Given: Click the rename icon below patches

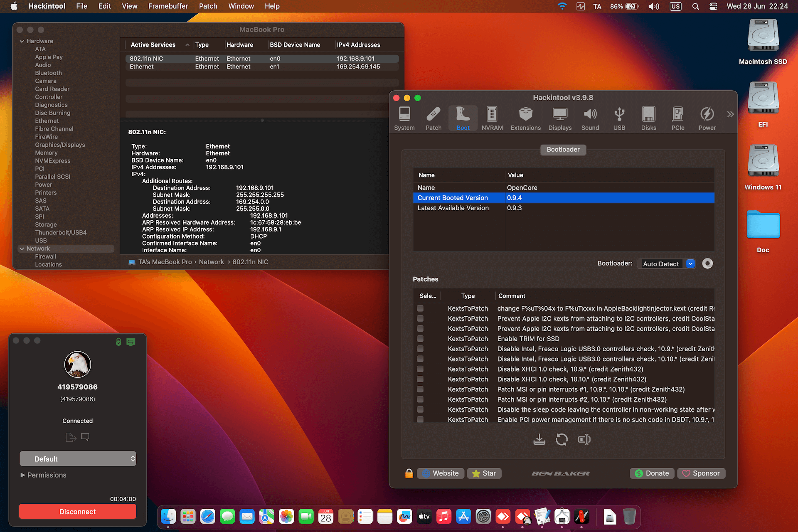Looking at the screenshot, I should [584, 439].
